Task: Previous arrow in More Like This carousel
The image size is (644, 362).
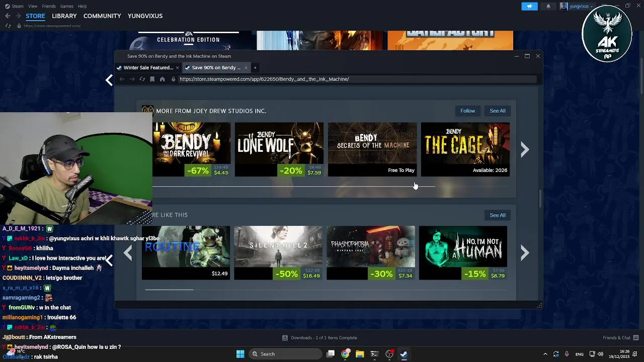Action: [x=128, y=253]
